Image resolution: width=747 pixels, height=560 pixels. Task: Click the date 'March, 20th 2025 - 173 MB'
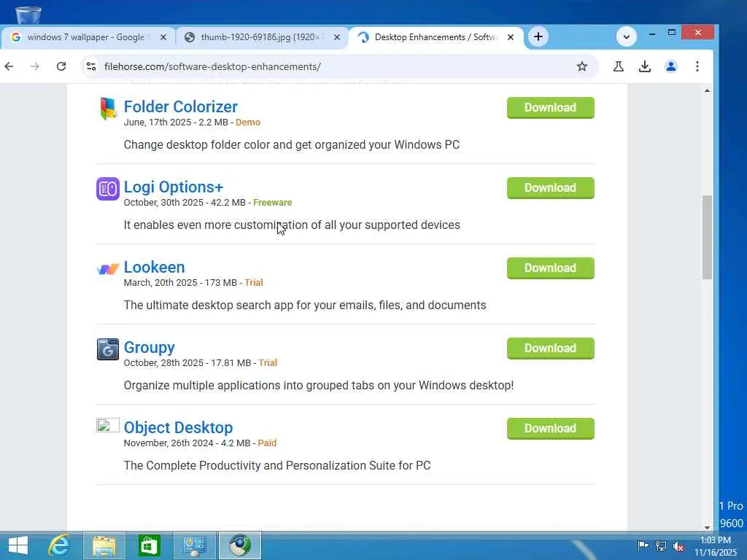point(180,282)
